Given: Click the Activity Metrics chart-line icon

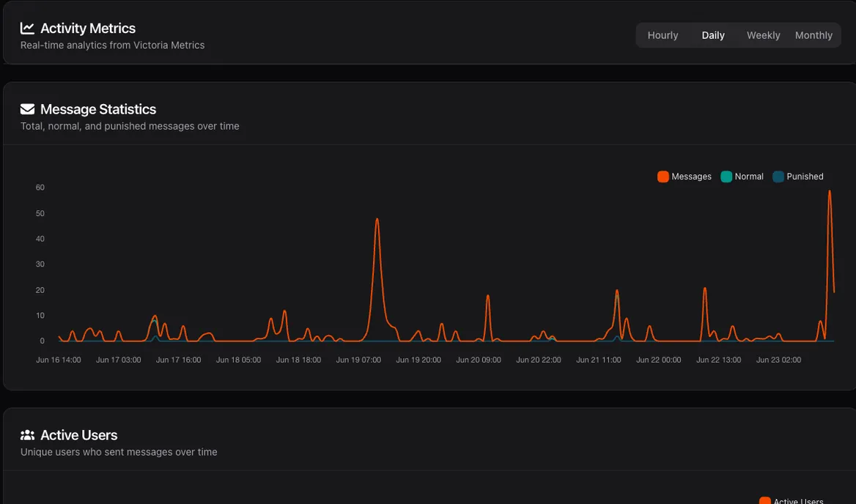Looking at the screenshot, I should [x=27, y=28].
